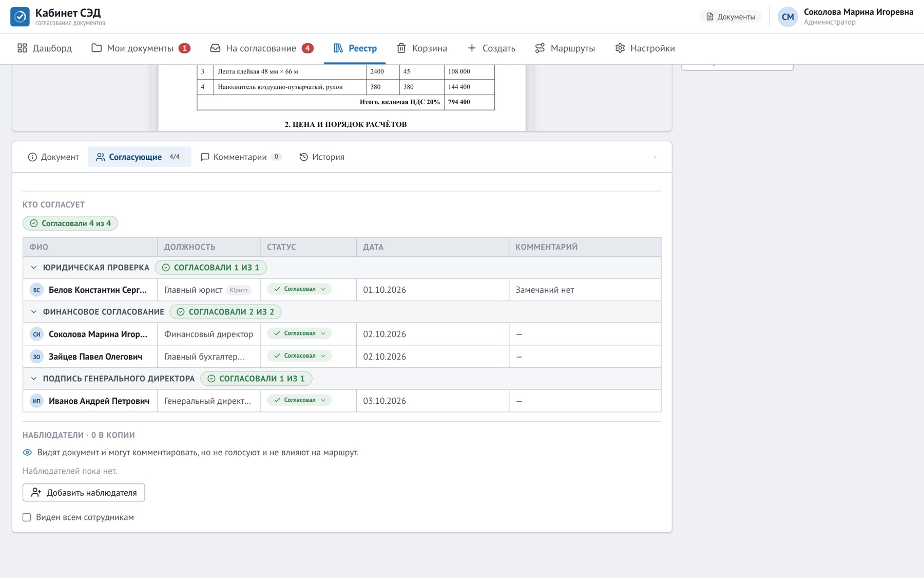Click the Замечаний нет comment cell

pos(585,290)
